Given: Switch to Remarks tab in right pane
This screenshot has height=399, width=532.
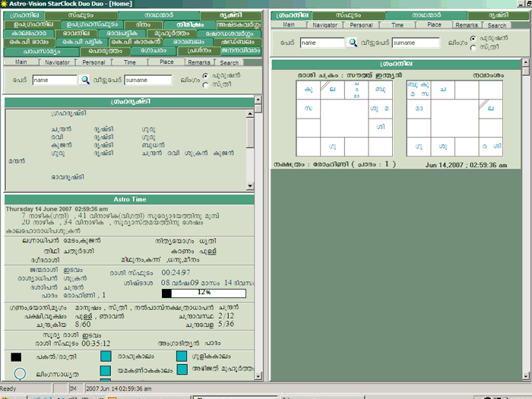Looking at the screenshot, I should (467, 25).
